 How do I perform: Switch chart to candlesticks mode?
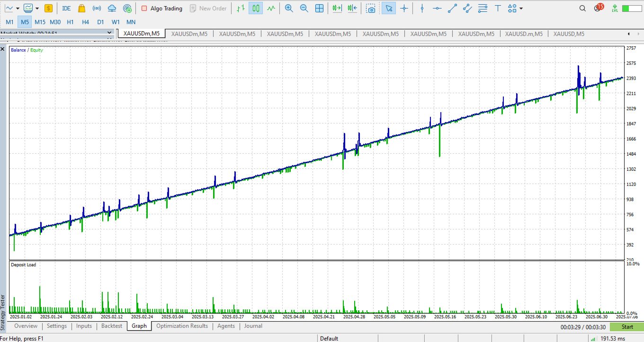(256, 8)
